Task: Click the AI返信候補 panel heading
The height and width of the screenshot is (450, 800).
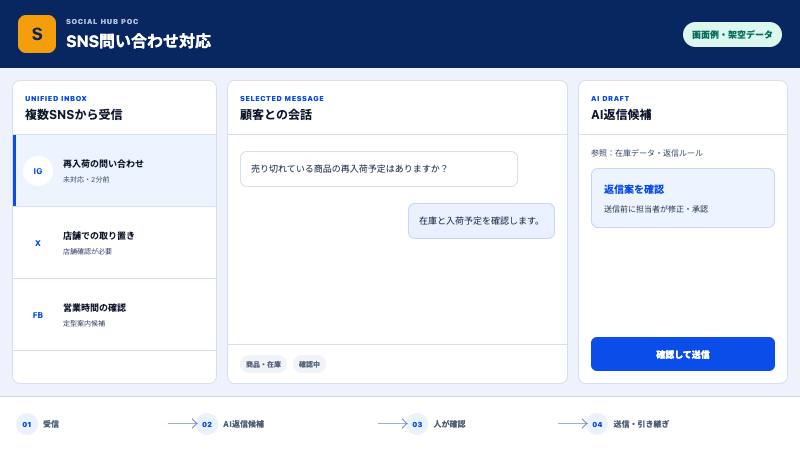Action: pyautogui.click(x=621, y=115)
